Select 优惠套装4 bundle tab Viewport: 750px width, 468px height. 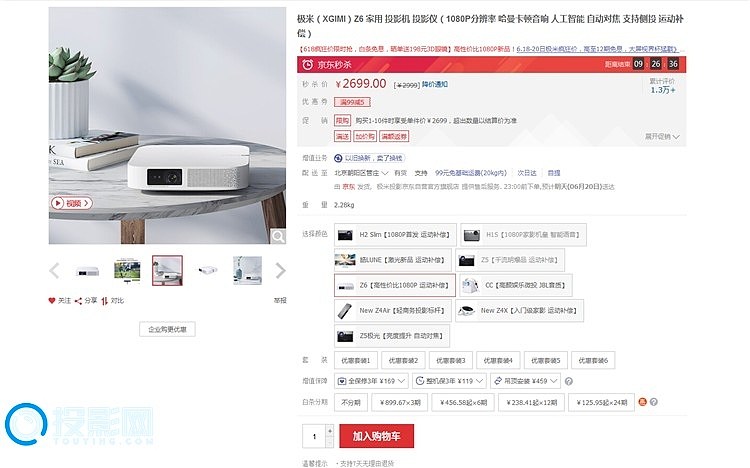(x=498, y=360)
